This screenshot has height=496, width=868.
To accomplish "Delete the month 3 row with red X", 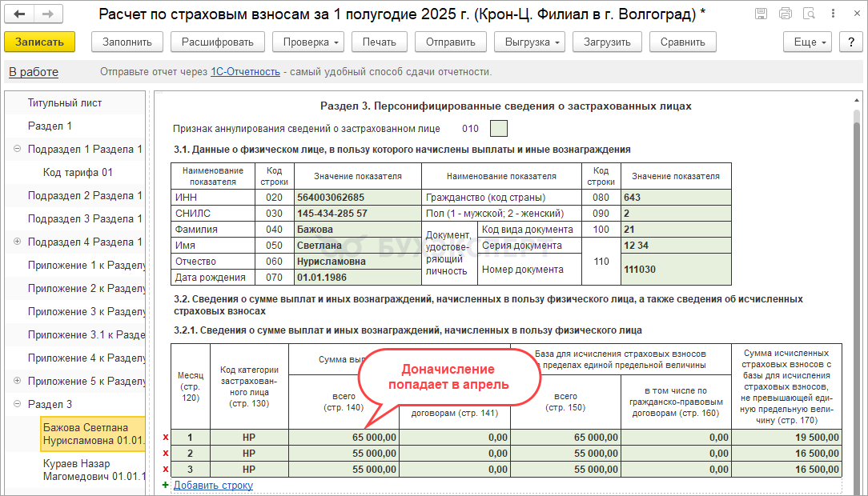I will (166, 470).
